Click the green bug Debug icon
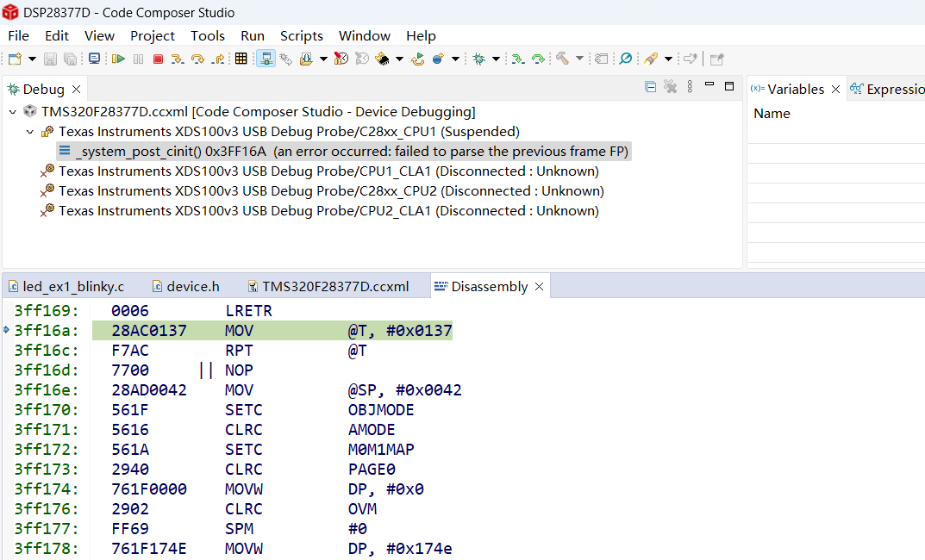The height and width of the screenshot is (560, 925). 478,59
